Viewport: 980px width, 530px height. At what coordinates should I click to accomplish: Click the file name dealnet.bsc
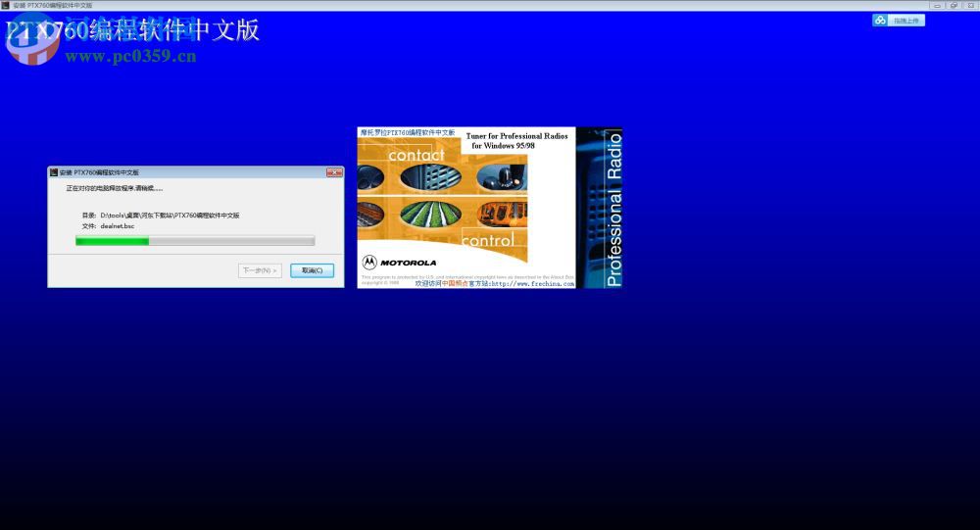tap(118, 226)
